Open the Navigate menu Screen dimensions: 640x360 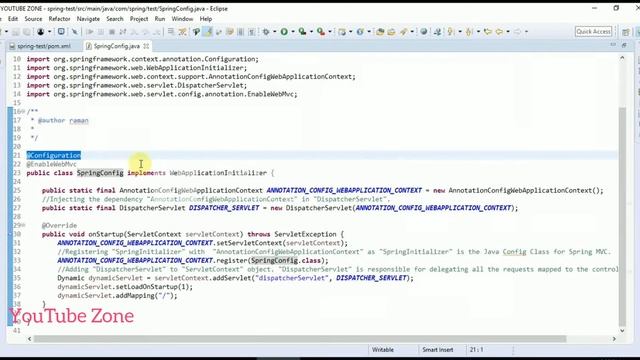(x=88, y=19)
